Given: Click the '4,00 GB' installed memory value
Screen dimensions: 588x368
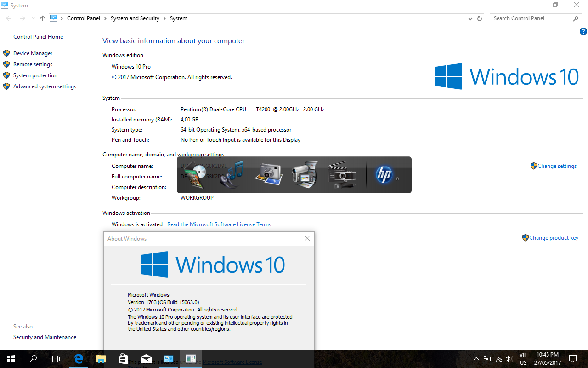Looking at the screenshot, I should [x=189, y=120].
